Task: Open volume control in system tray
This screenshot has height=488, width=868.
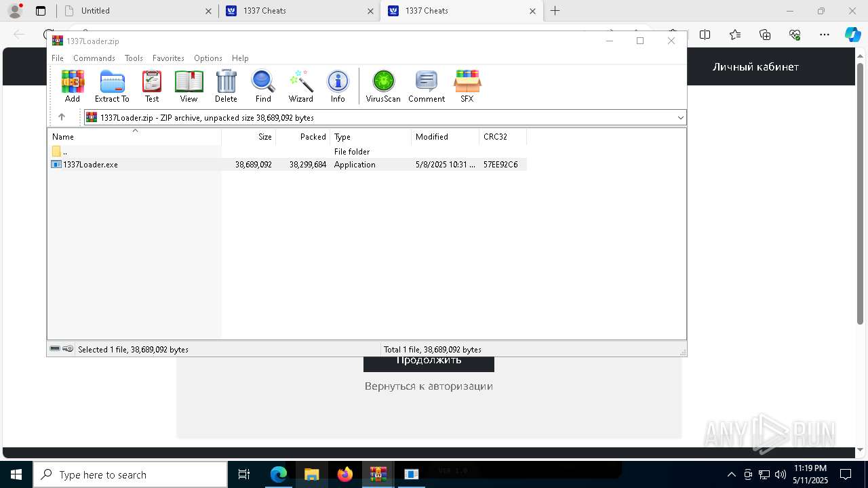Action: (780, 474)
